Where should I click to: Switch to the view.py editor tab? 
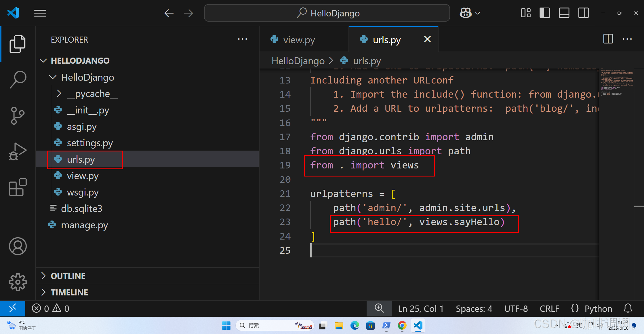[x=299, y=40]
